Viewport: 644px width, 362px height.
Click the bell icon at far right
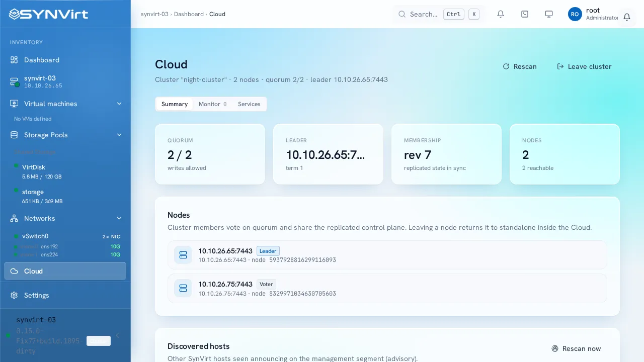627,17
